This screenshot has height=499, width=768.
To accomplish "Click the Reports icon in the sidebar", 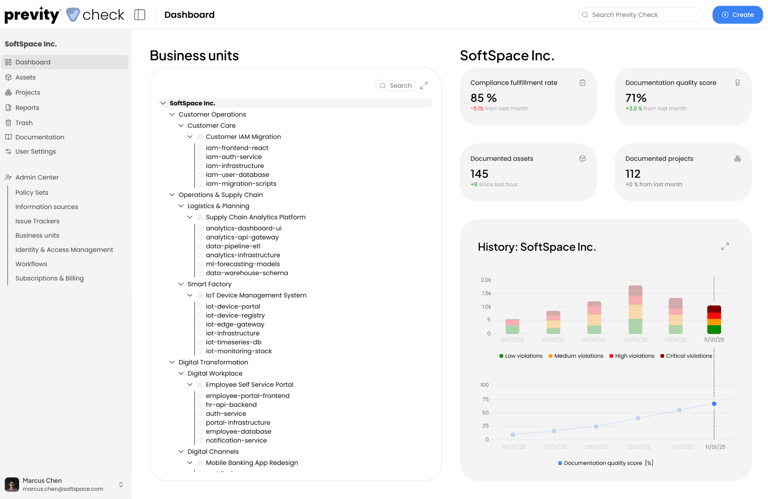I will [8, 108].
